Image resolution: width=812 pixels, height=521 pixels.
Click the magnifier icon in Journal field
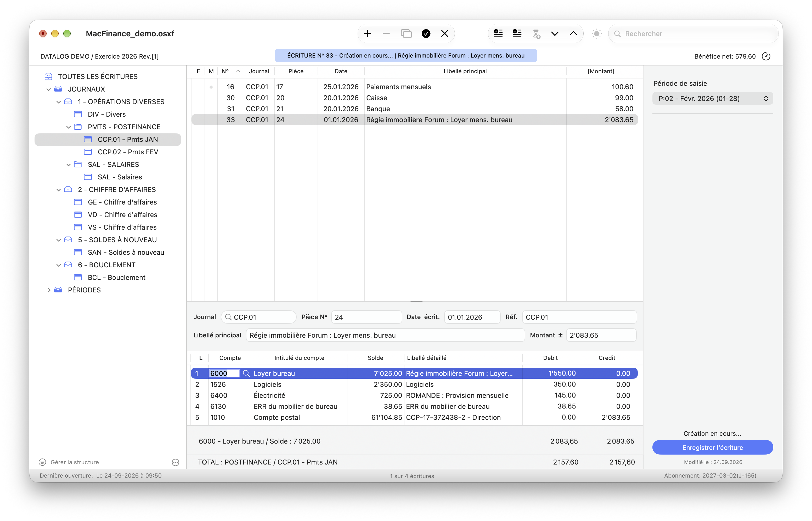pyautogui.click(x=228, y=317)
